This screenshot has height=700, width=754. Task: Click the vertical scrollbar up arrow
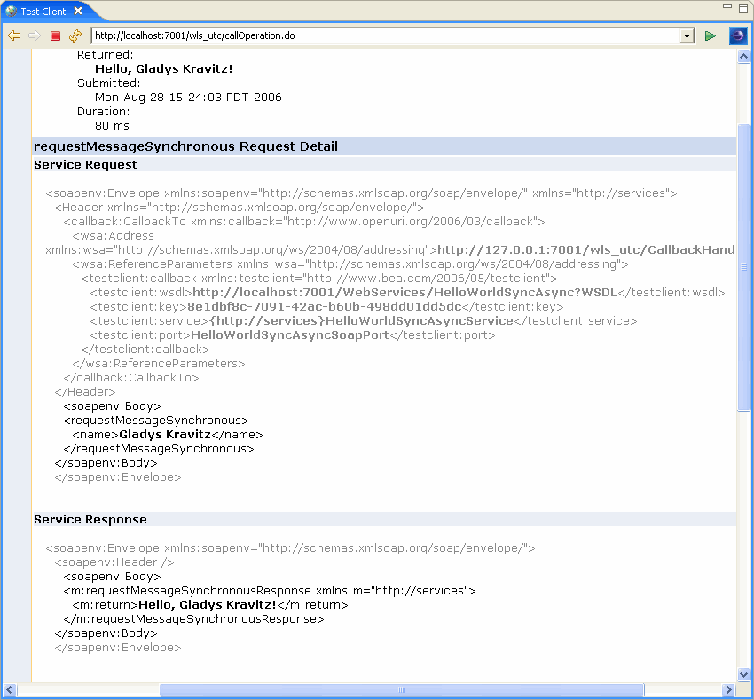pyautogui.click(x=743, y=57)
